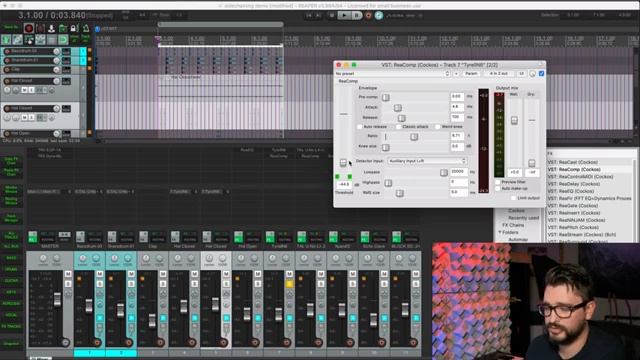Click the padlock lock icon in main toolbar

tap(73, 28)
